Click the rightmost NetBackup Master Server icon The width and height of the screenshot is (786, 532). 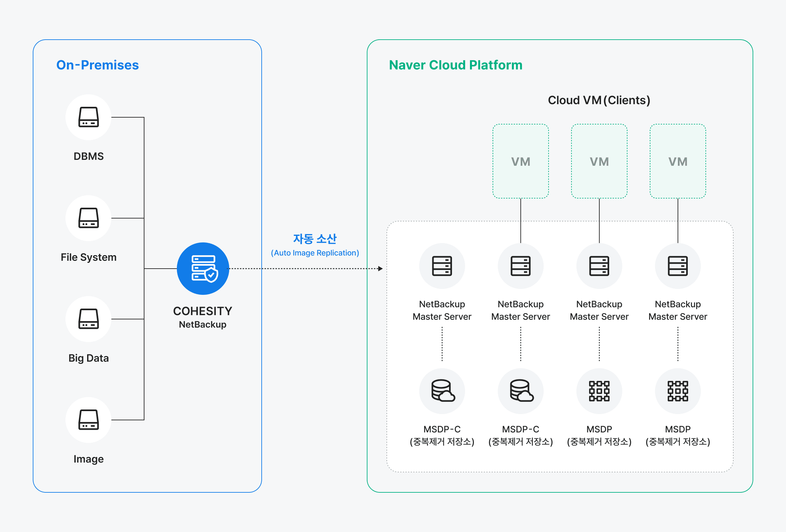678,266
